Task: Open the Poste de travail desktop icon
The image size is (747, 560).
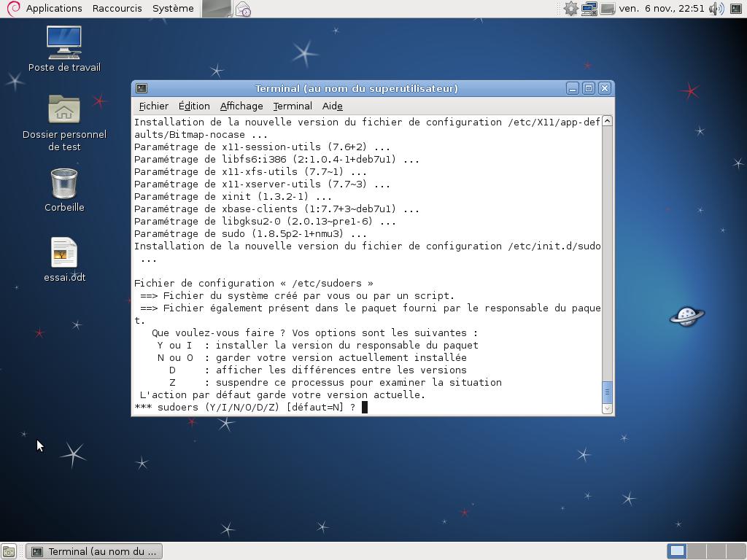Action: [x=64, y=43]
